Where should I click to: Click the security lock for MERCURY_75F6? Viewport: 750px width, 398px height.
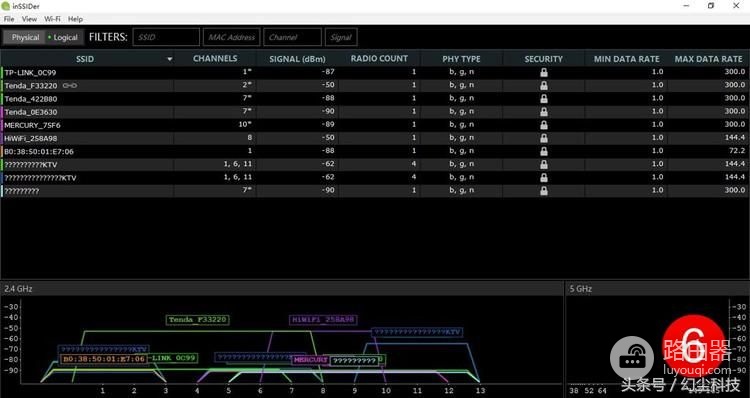pyautogui.click(x=543, y=125)
